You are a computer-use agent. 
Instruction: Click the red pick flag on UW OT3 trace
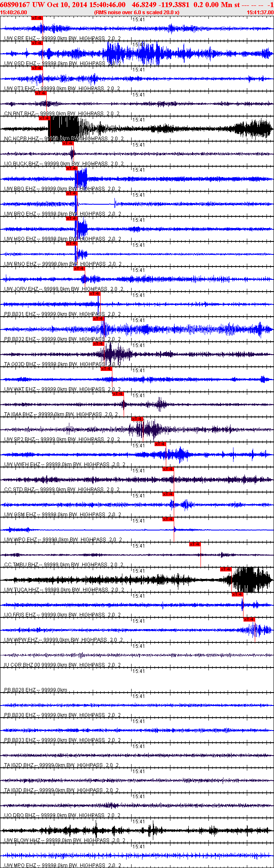(x=37, y=68)
